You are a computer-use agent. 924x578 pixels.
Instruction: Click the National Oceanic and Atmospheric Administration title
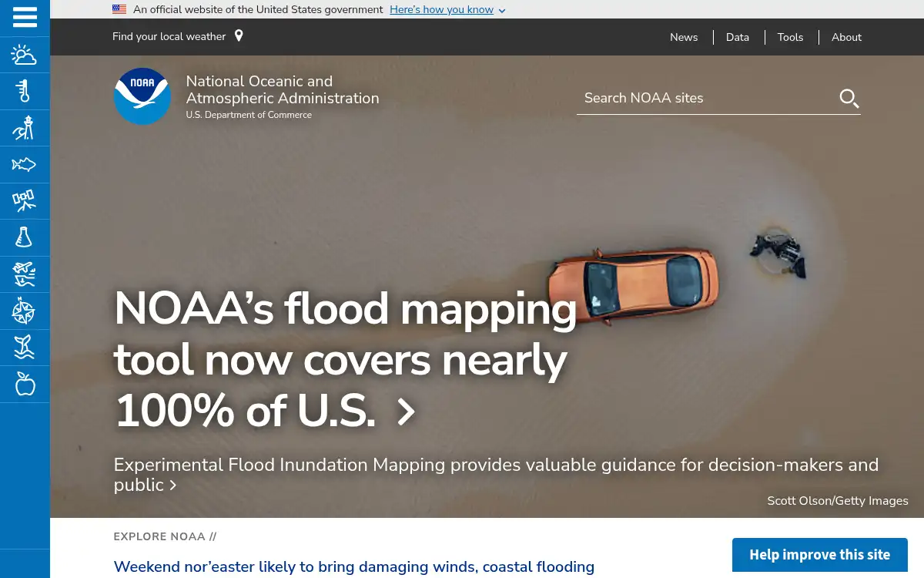click(283, 89)
